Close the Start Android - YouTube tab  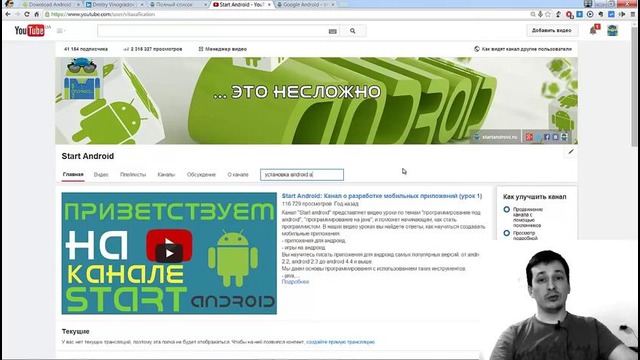[269, 4]
